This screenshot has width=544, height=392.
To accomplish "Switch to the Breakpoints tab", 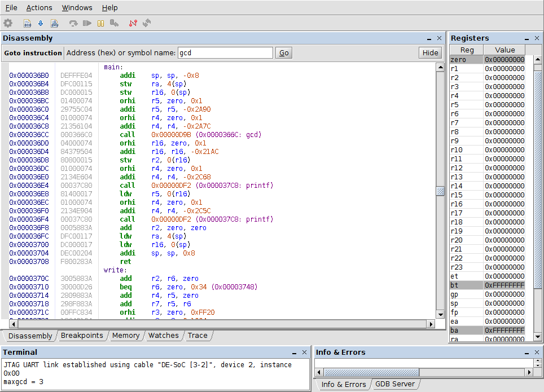I will coord(82,336).
